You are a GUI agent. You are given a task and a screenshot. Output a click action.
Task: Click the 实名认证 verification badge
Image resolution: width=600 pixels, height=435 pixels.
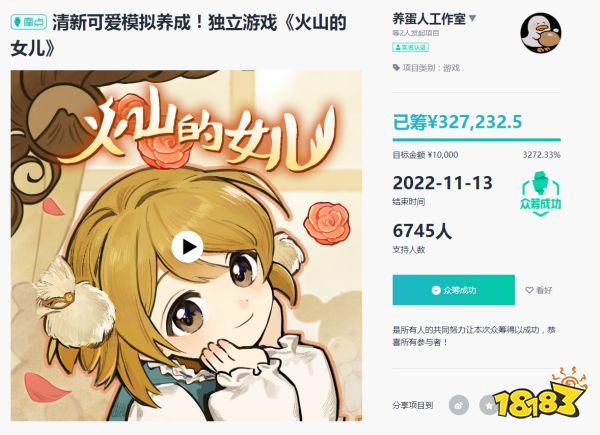click(410, 47)
